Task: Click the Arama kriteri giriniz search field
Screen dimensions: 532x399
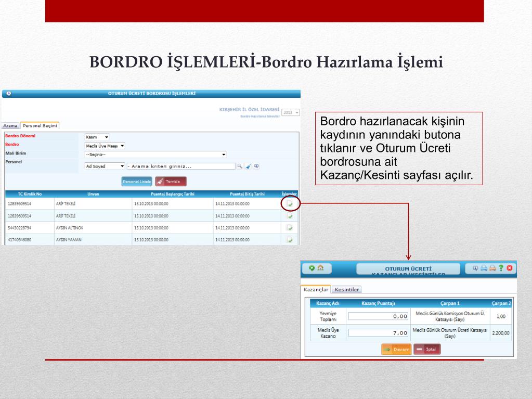Action: 181,166
